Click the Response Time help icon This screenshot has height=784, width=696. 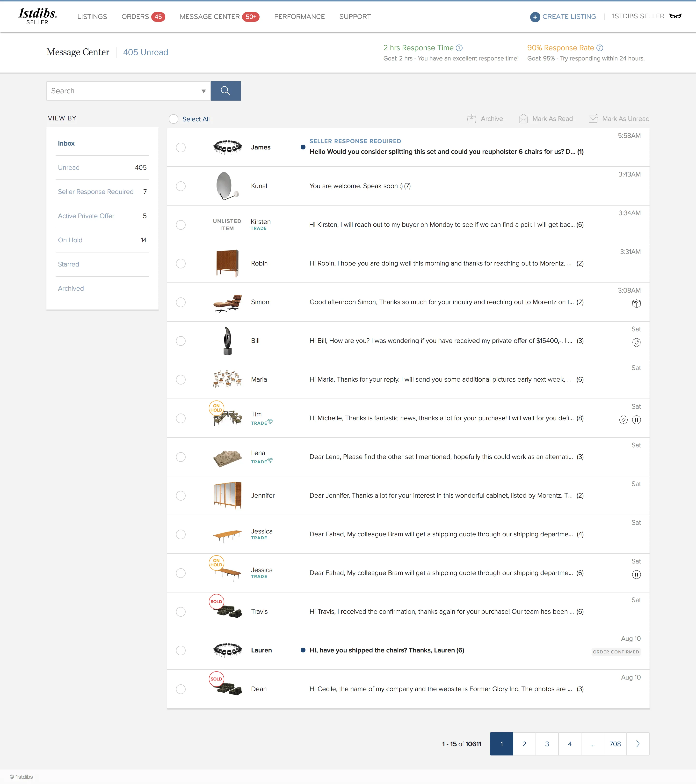pyautogui.click(x=459, y=48)
